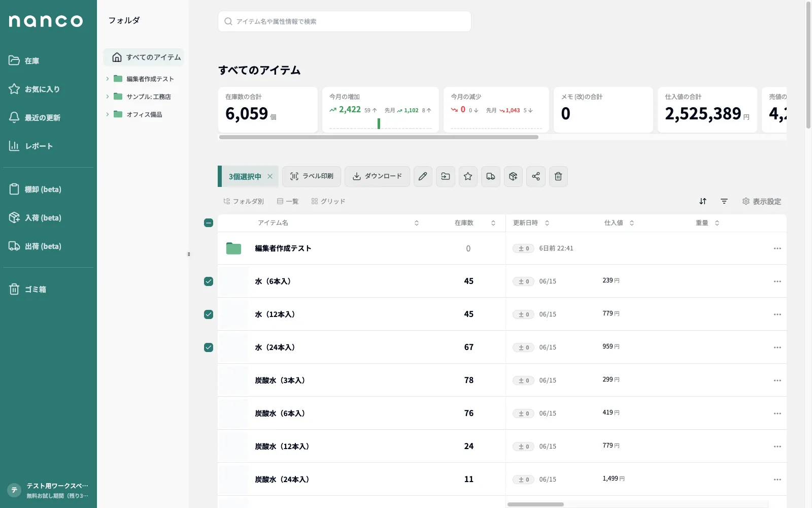Switch to フォルダ別 view
Viewport: 812px width, 508px height.
point(244,201)
